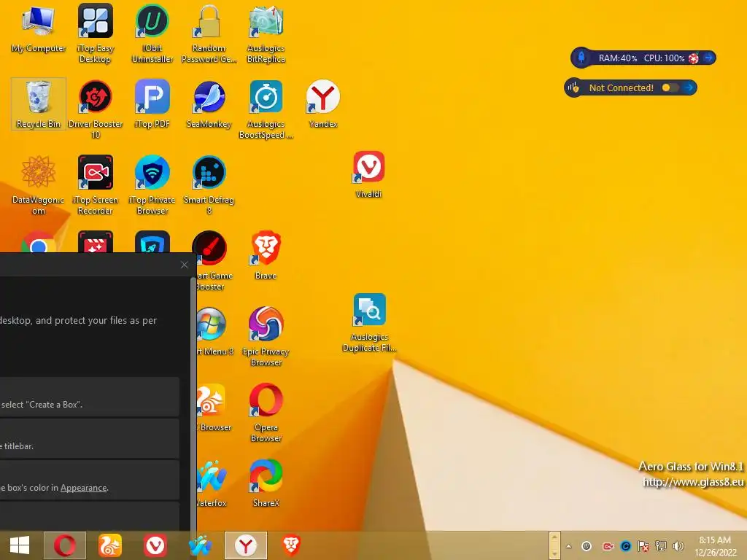Expand the RAM/CPU widget arrow
Screen dimensions: 747x560
(x=708, y=58)
